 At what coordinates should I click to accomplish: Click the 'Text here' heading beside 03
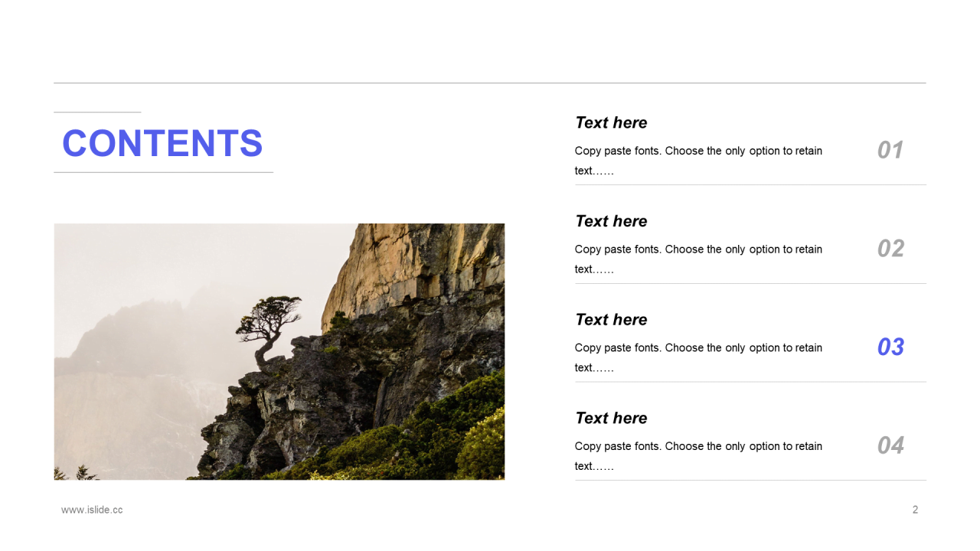(x=611, y=320)
